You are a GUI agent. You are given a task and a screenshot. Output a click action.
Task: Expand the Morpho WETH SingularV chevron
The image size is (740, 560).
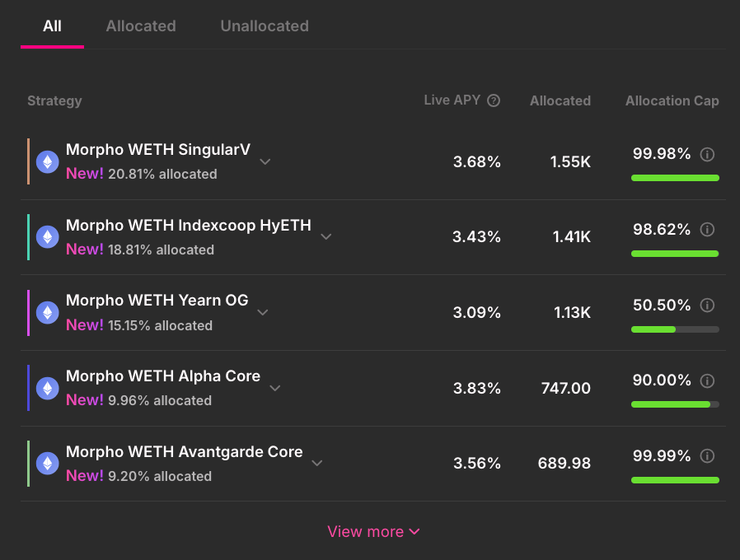pyautogui.click(x=265, y=161)
